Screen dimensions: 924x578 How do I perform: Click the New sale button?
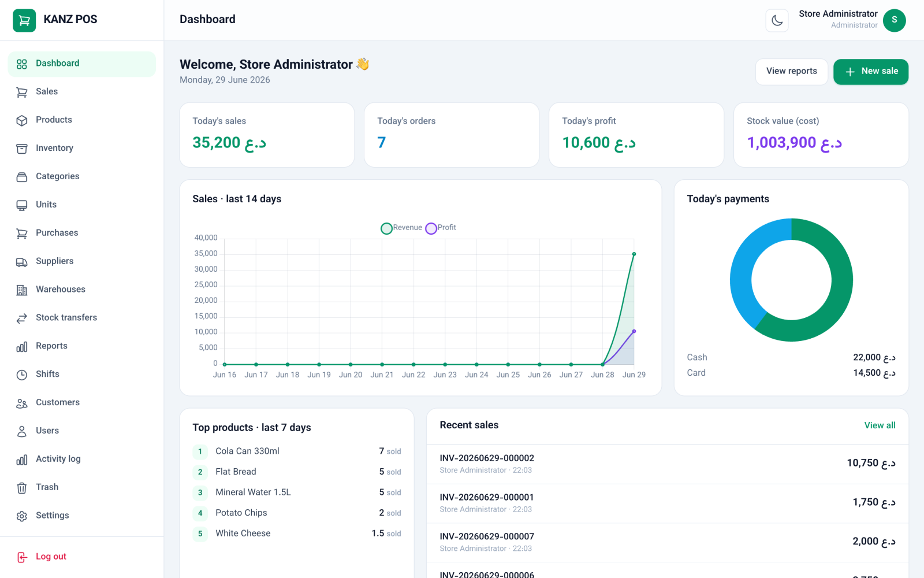[871, 72]
